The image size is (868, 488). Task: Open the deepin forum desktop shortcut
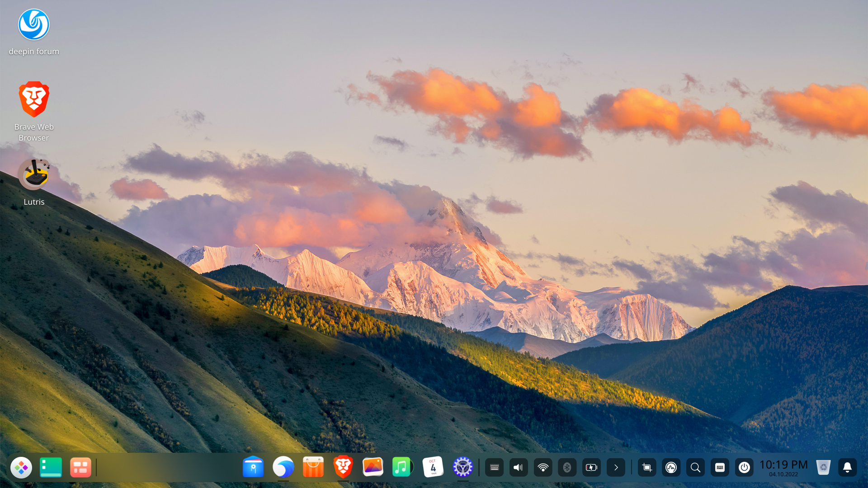(x=34, y=33)
